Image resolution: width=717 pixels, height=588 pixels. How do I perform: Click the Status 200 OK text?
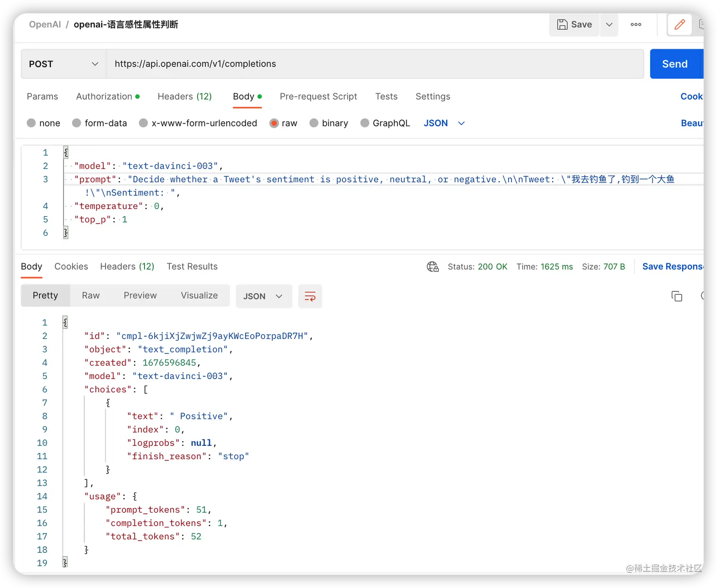click(x=478, y=267)
